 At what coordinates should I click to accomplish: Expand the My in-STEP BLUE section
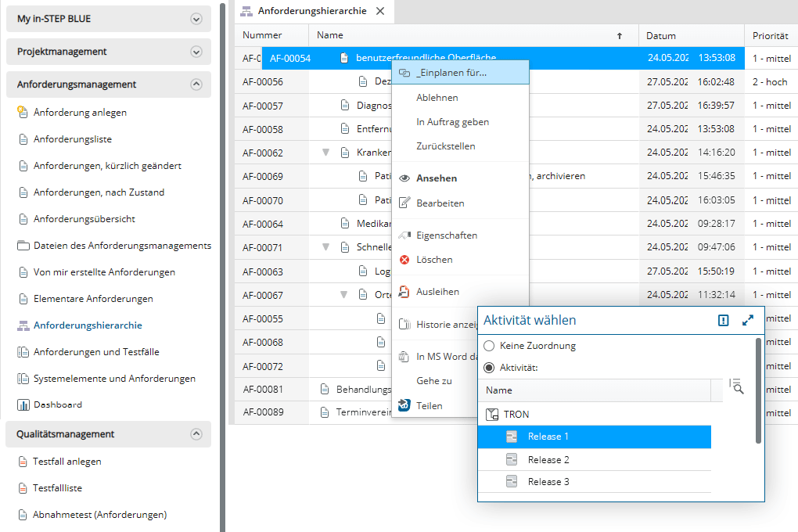click(x=196, y=19)
